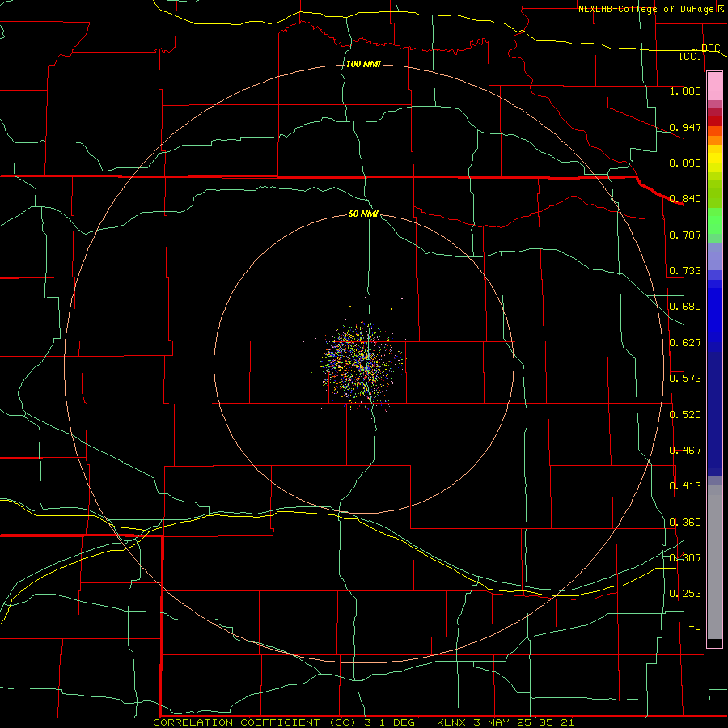Click the 0.787 color scale value

pyautogui.click(x=685, y=235)
